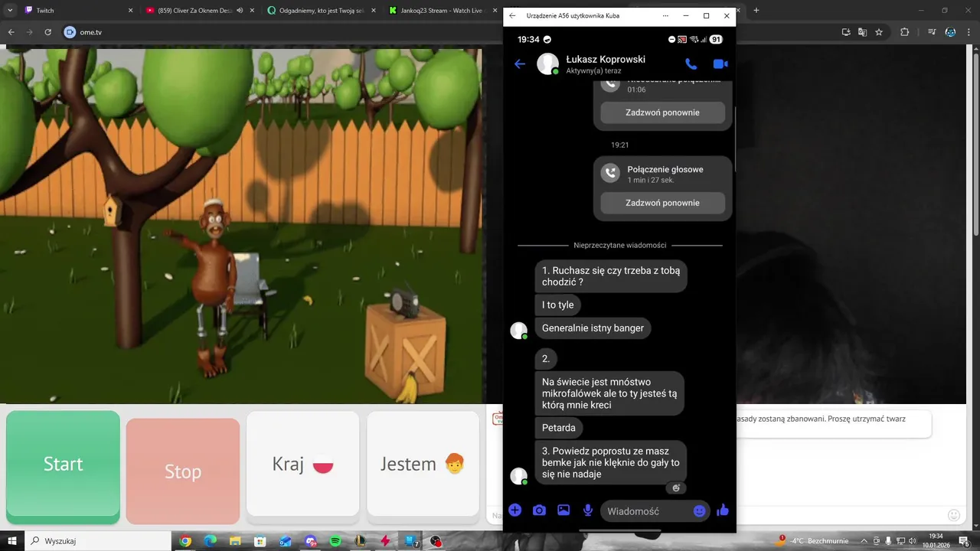Open the weather widget showing -4°C

click(812, 541)
